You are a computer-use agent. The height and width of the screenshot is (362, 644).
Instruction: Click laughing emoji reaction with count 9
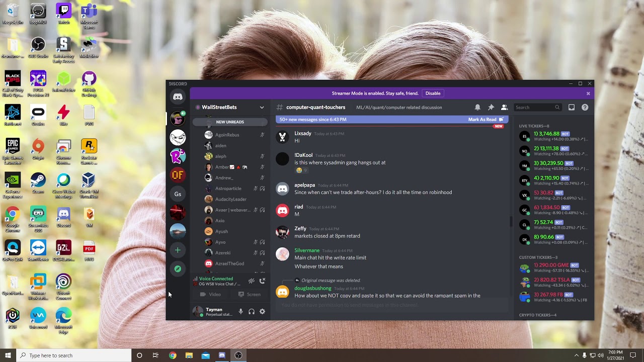[302, 170]
